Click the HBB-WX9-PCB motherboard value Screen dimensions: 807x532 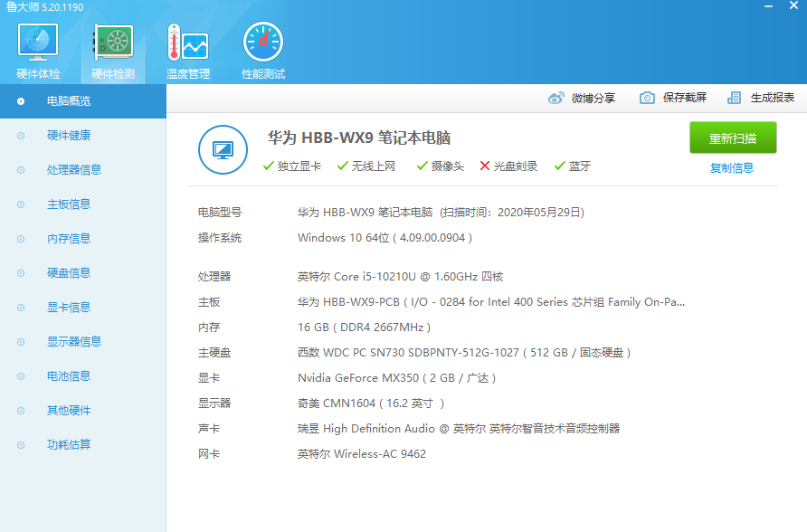pyautogui.click(x=491, y=302)
